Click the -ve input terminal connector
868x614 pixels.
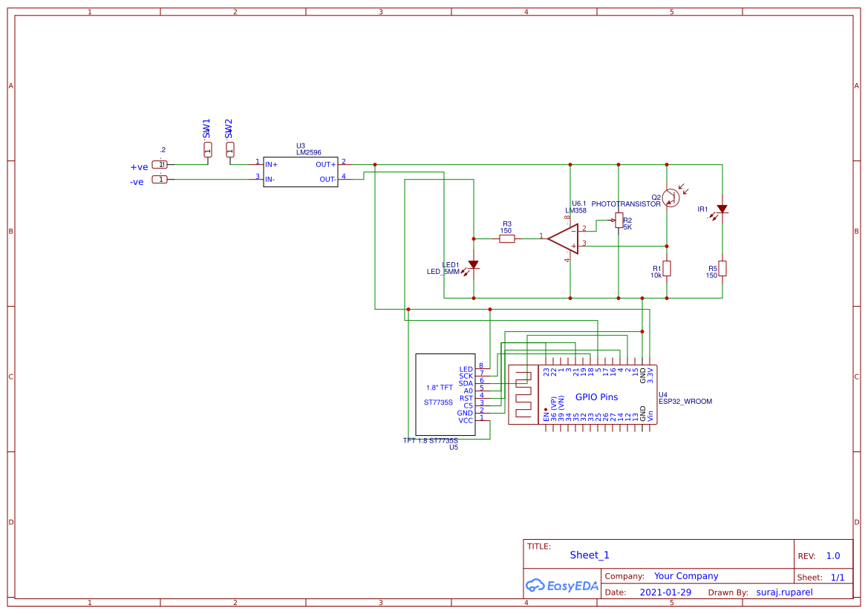click(x=158, y=179)
